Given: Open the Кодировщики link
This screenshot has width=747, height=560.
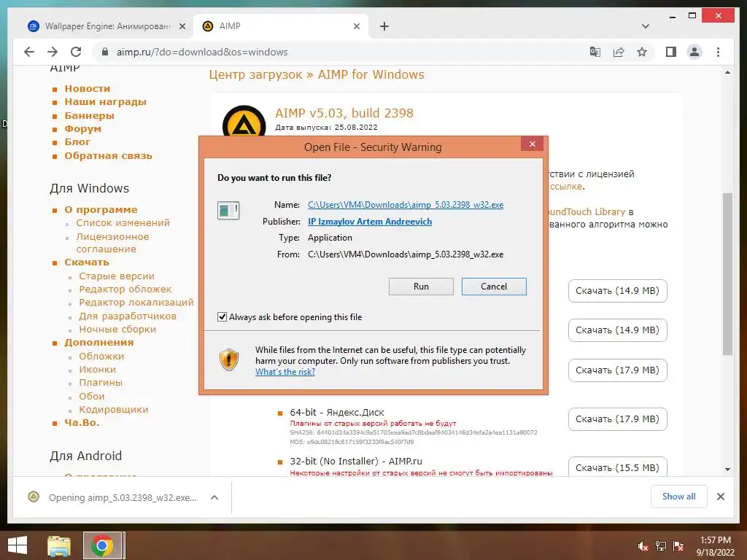Looking at the screenshot, I should pyautogui.click(x=113, y=409).
